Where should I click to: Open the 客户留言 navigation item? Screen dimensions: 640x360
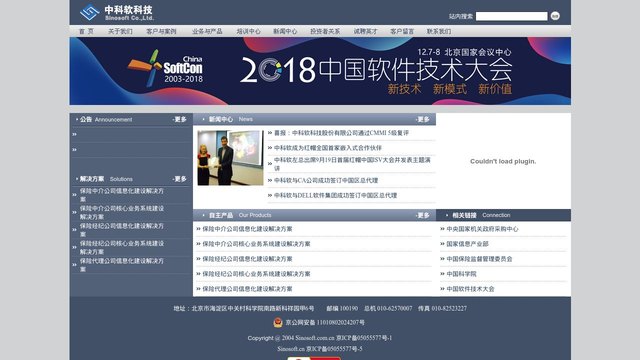(402, 31)
